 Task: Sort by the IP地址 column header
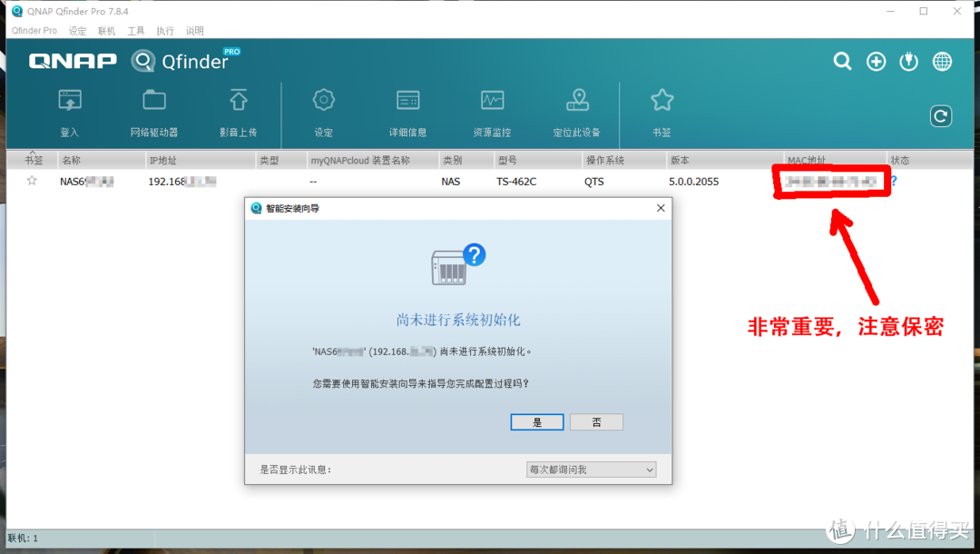[x=200, y=160]
